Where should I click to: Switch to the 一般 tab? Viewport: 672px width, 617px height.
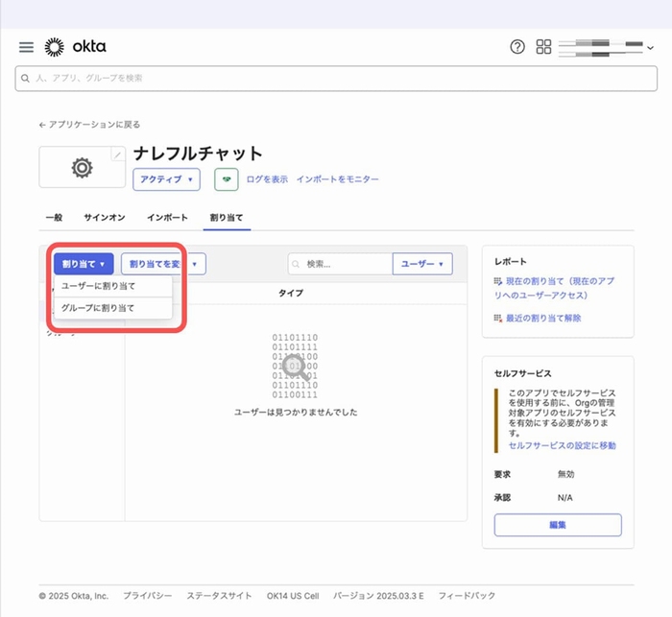54,218
